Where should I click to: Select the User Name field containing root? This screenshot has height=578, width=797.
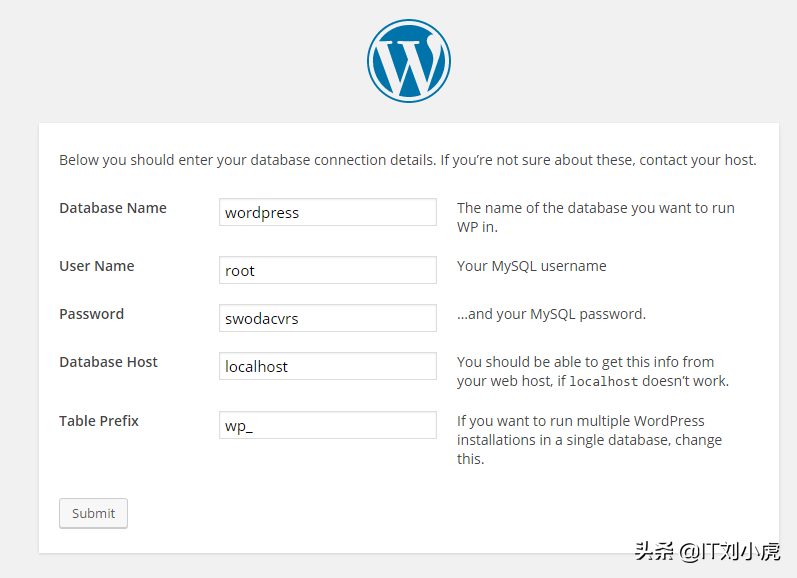click(x=328, y=270)
